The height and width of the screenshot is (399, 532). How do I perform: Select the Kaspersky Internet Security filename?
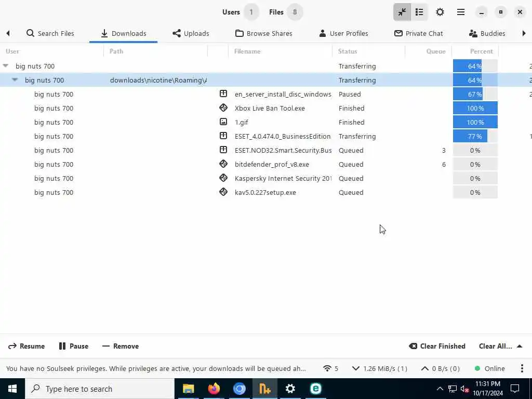click(x=283, y=179)
